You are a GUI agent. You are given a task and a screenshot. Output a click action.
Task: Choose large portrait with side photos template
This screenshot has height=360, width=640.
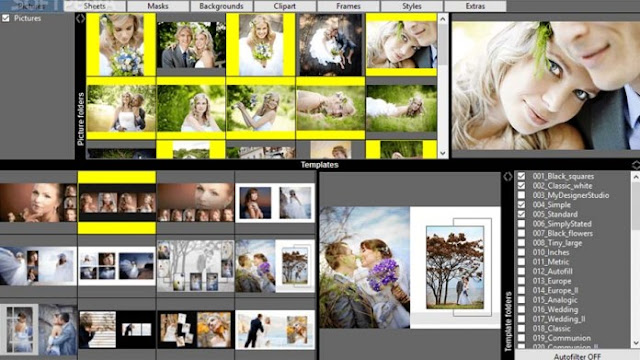click(x=38, y=202)
